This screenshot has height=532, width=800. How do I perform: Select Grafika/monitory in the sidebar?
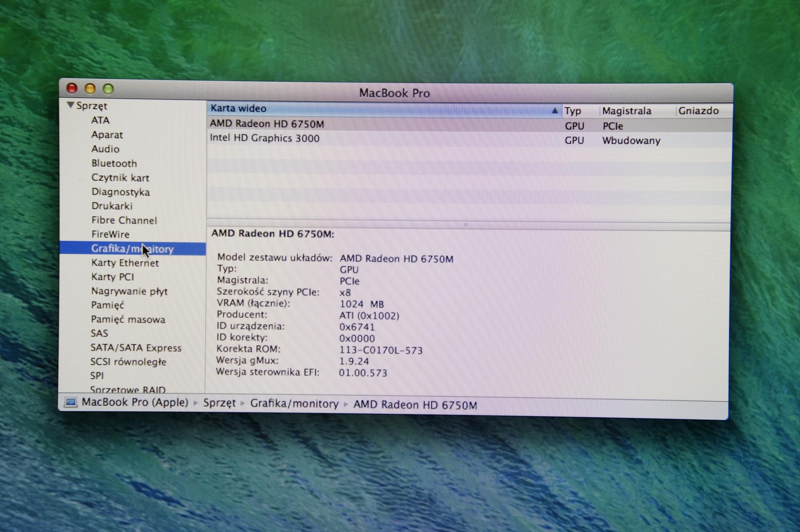click(132, 249)
